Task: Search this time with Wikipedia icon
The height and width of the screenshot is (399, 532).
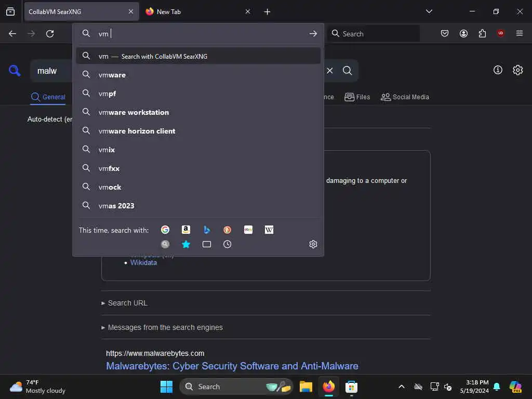Action: pyautogui.click(x=269, y=230)
